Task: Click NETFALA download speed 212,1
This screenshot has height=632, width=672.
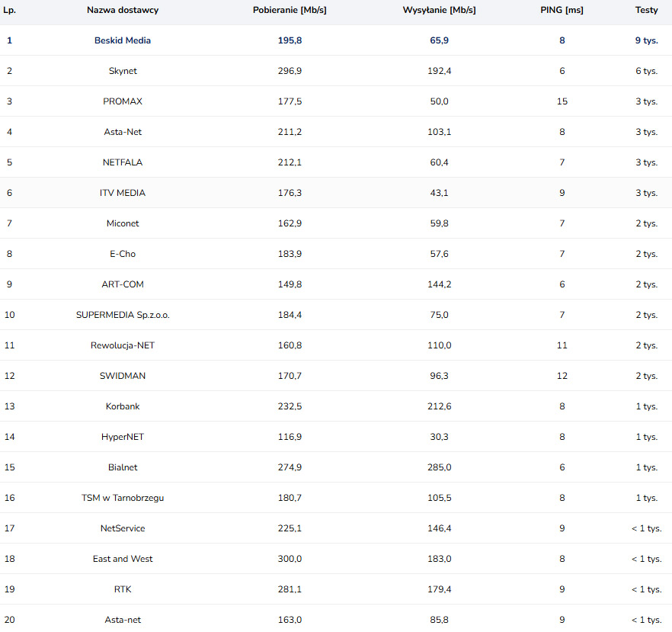Action: click(290, 162)
